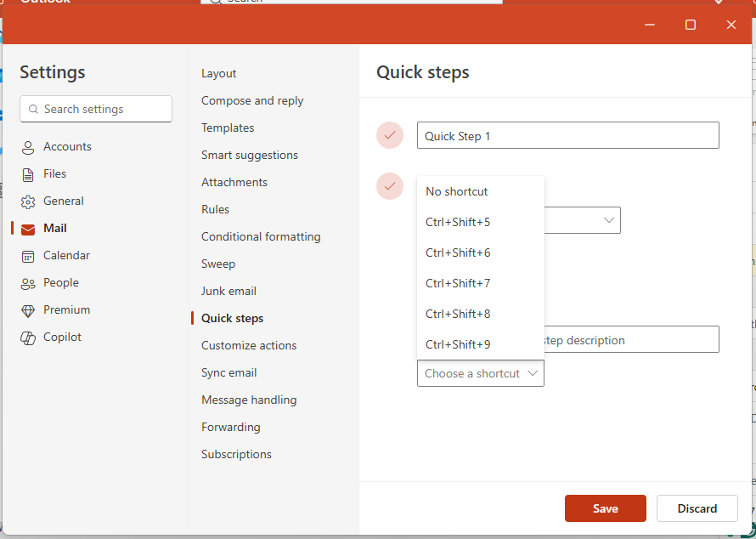Screen dimensions: 756x539
Task: Close the Settings window
Action: click(731, 25)
